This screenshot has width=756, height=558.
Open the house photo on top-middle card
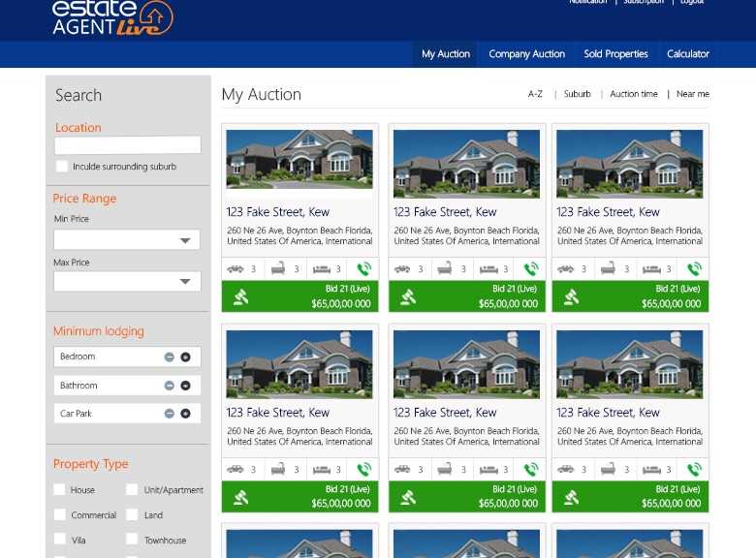(466, 164)
